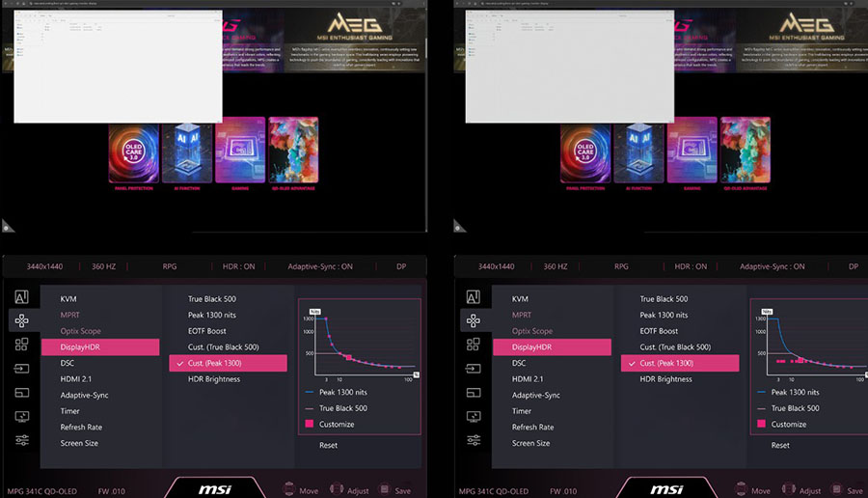
Task: Click the four-squares icon in left OSD sidebar
Action: 21,345
